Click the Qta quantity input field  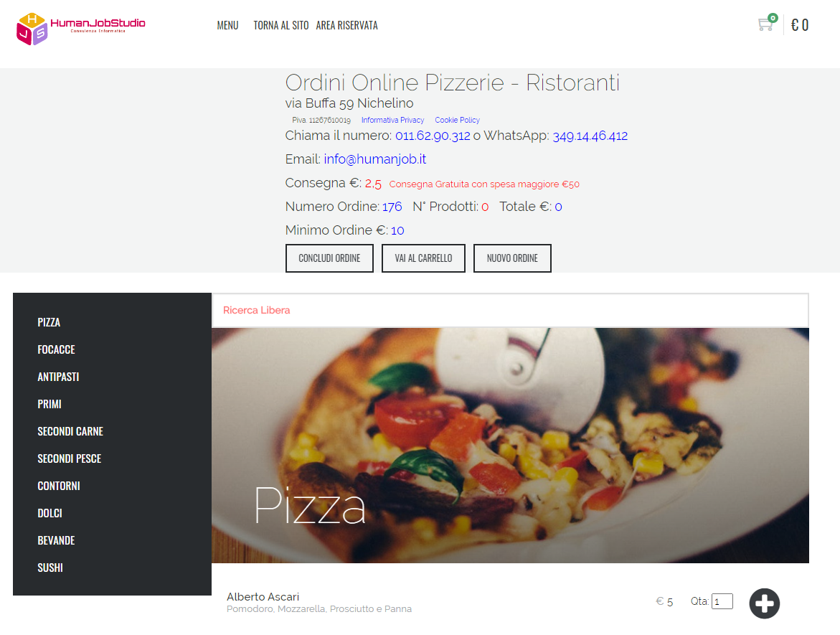tap(722, 601)
